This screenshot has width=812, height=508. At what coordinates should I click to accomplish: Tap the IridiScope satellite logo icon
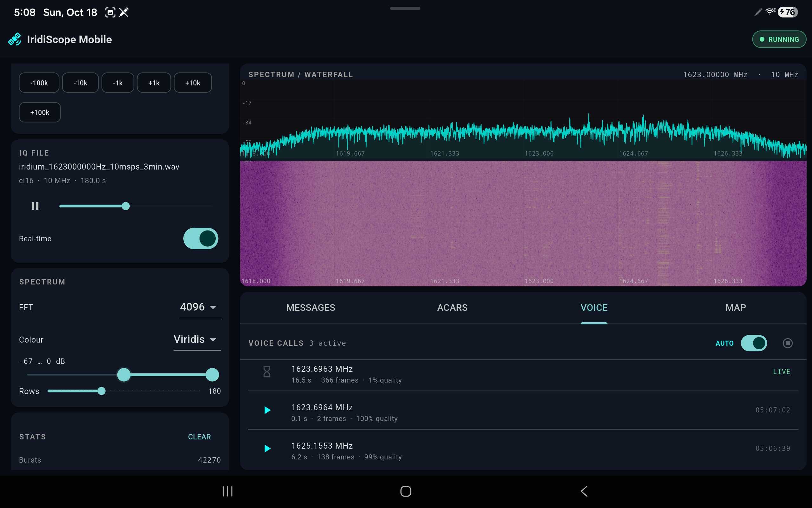pos(15,39)
